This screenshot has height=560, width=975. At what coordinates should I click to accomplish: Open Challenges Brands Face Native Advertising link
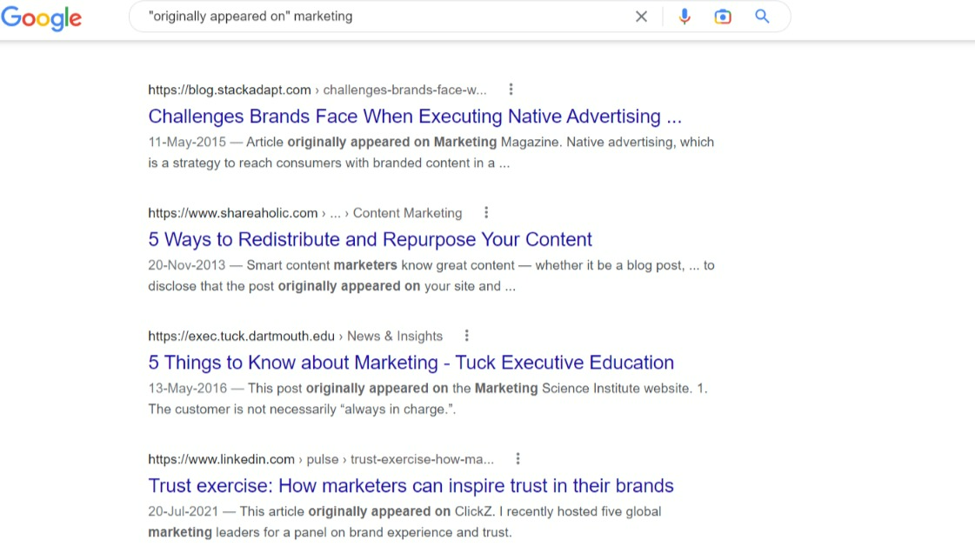(415, 117)
